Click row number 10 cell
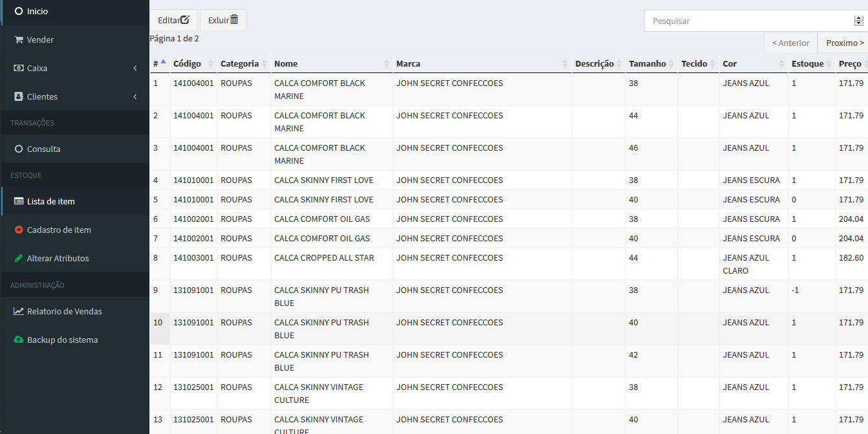The image size is (868, 434). click(160, 329)
